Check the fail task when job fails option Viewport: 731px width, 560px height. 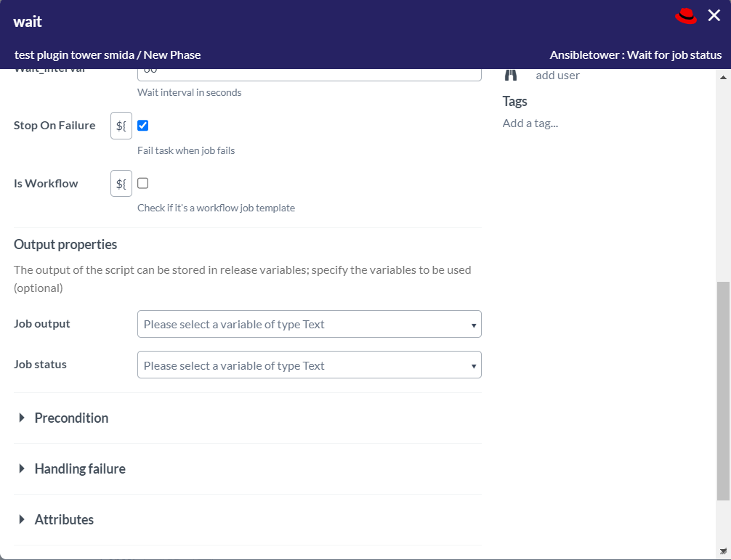(142, 125)
